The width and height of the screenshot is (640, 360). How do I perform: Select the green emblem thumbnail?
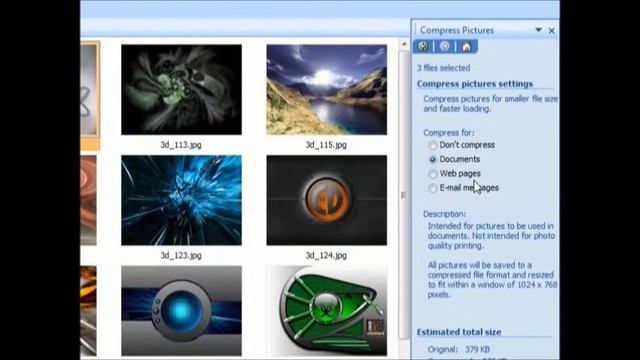click(327, 311)
